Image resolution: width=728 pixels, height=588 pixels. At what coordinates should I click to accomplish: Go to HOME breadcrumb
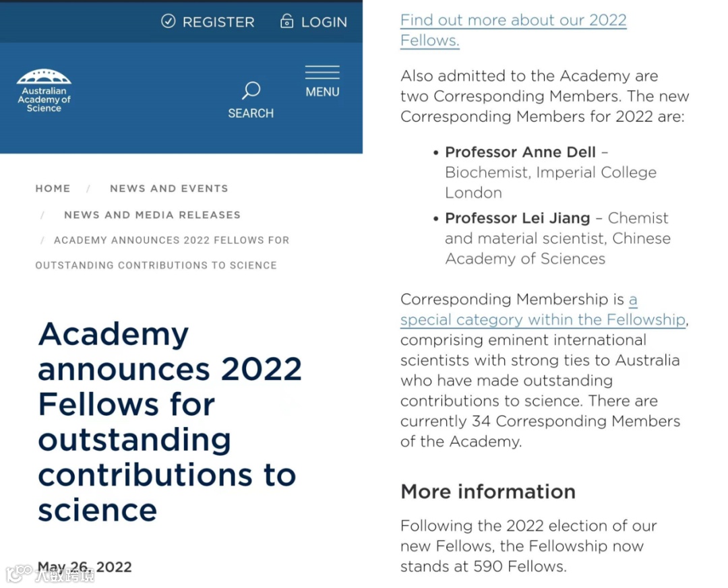(53, 189)
